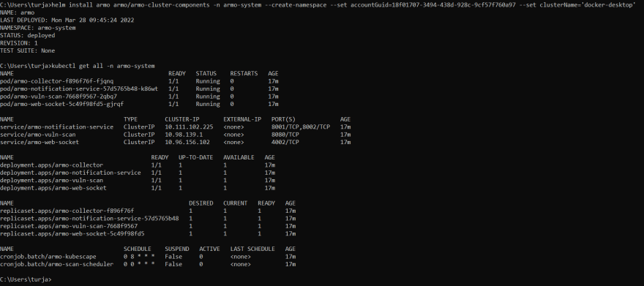This screenshot has width=644, height=286.
Task: Click cluster IP 10.96.156.102
Action: point(187,142)
